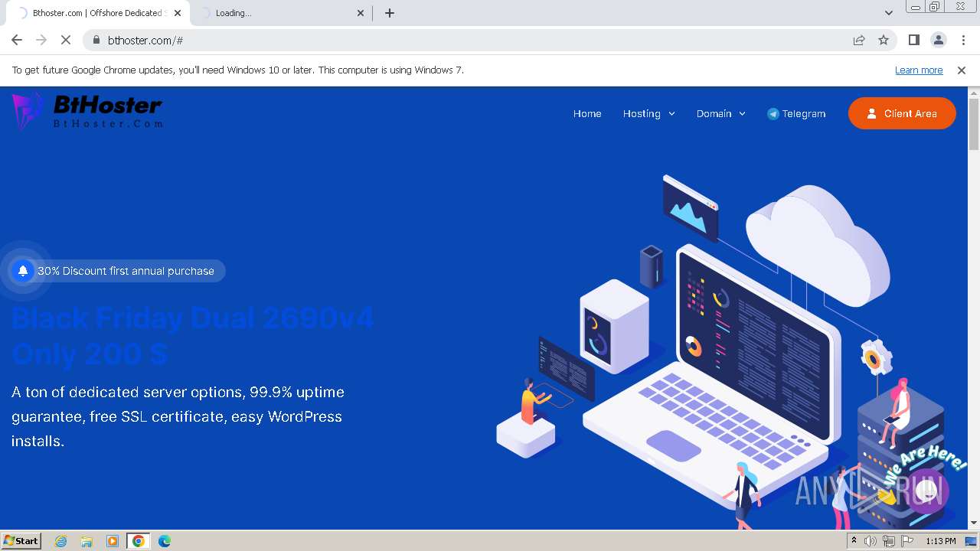980x551 pixels.
Task: Click the Action Center flag icon
Action: point(906,541)
